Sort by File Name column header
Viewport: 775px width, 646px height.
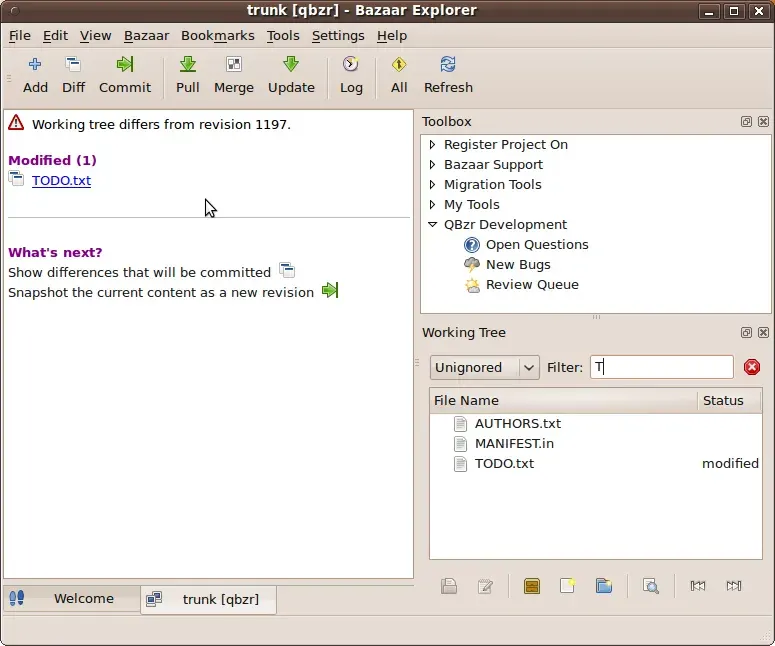tap(563, 400)
